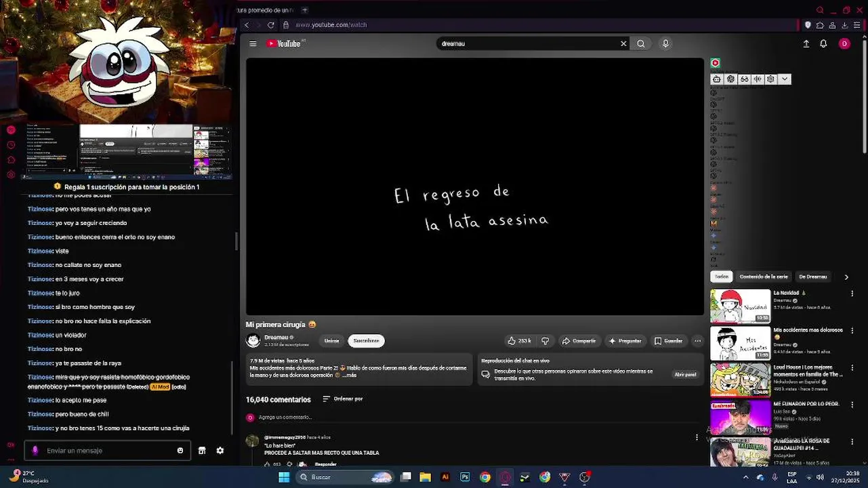Viewport: 868px width, 488px height.
Task: Click the YouTube search magnifier button
Action: 641,43
